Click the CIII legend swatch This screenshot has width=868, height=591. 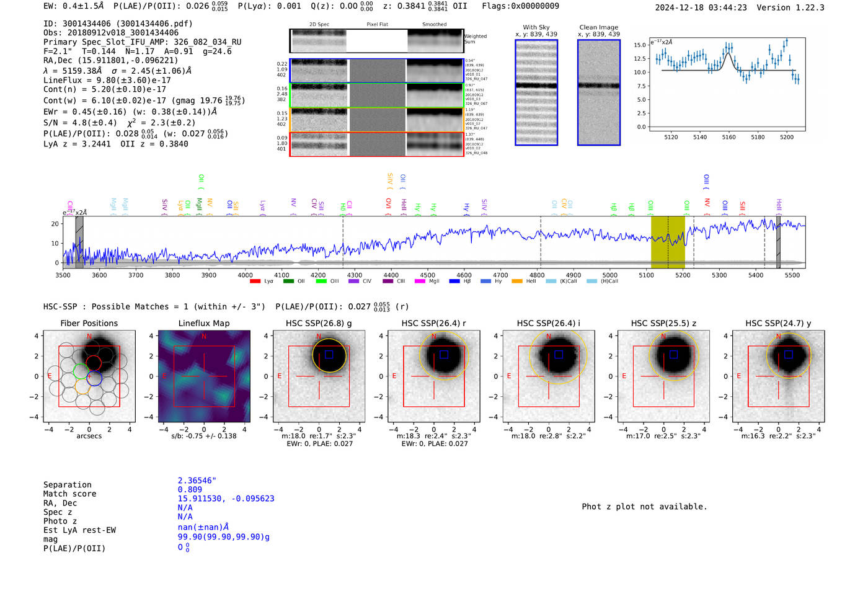(387, 282)
